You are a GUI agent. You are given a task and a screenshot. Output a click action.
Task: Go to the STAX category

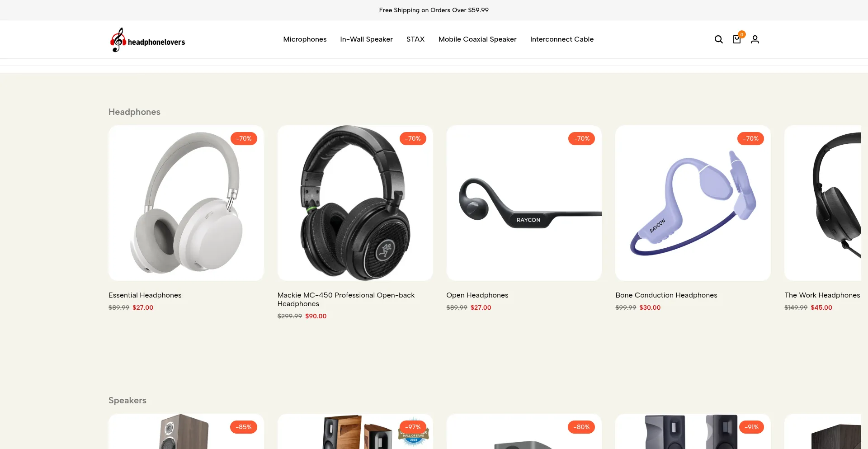(415, 39)
